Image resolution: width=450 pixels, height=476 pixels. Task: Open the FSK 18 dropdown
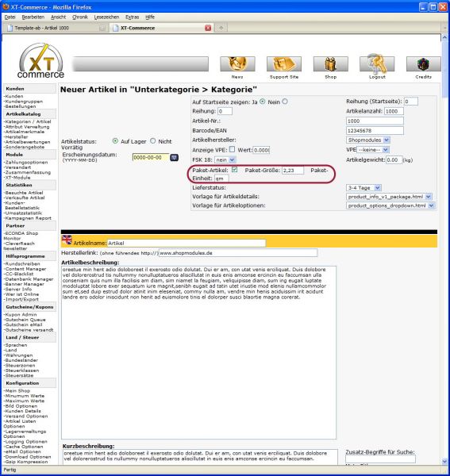[x=225, y=159]
